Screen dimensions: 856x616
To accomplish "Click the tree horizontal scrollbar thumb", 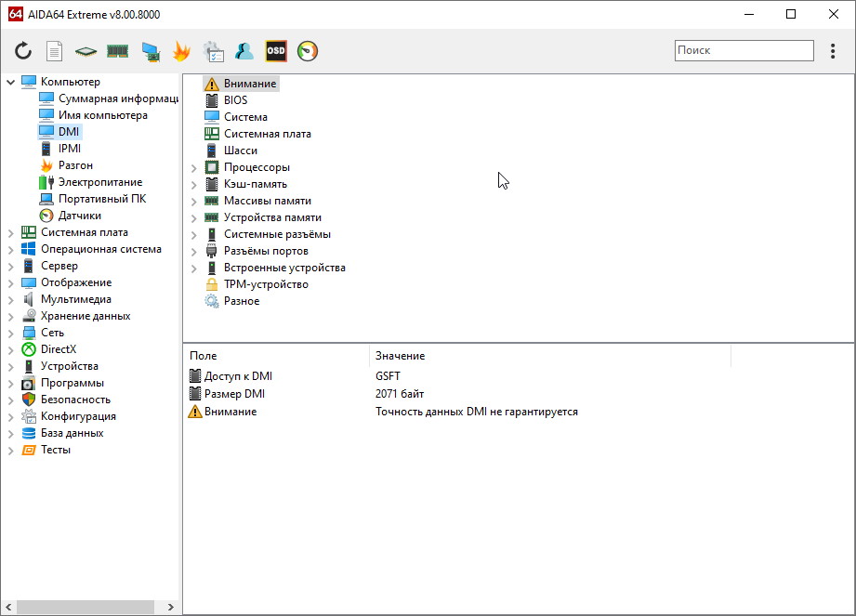I will [86, 607].
